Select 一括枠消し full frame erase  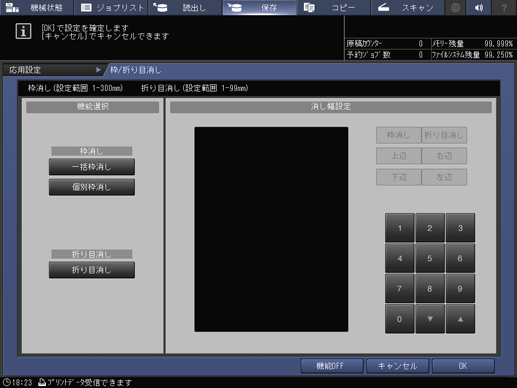[x=92, y=167]
